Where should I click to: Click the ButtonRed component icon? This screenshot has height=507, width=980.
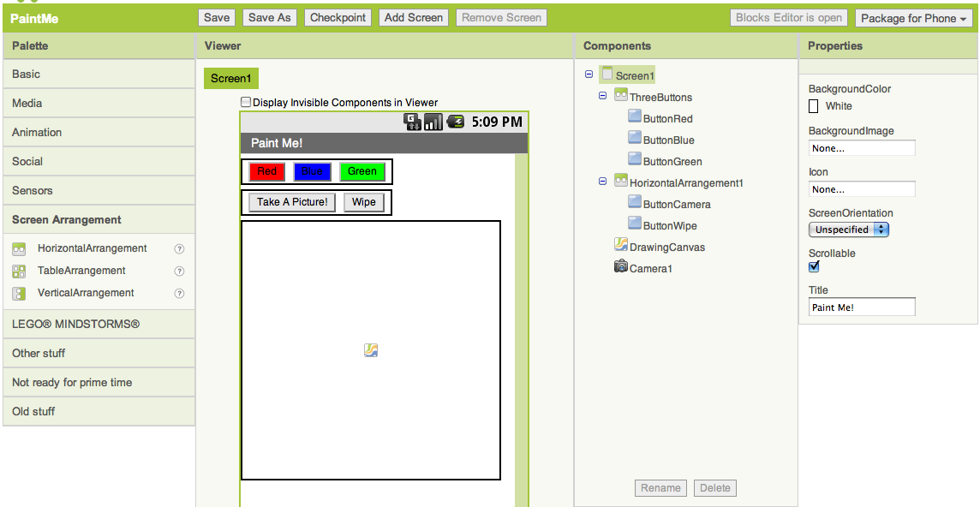(x=635, y=117)
